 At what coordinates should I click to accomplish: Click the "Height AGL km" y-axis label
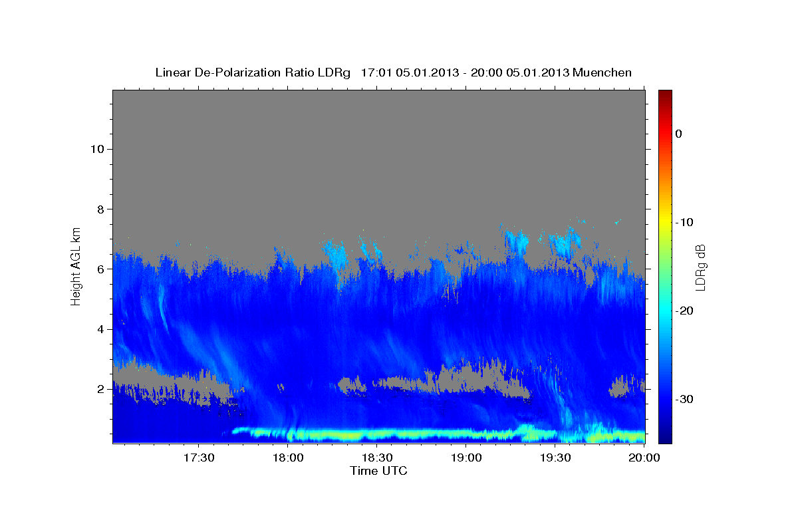coord(76,266)
